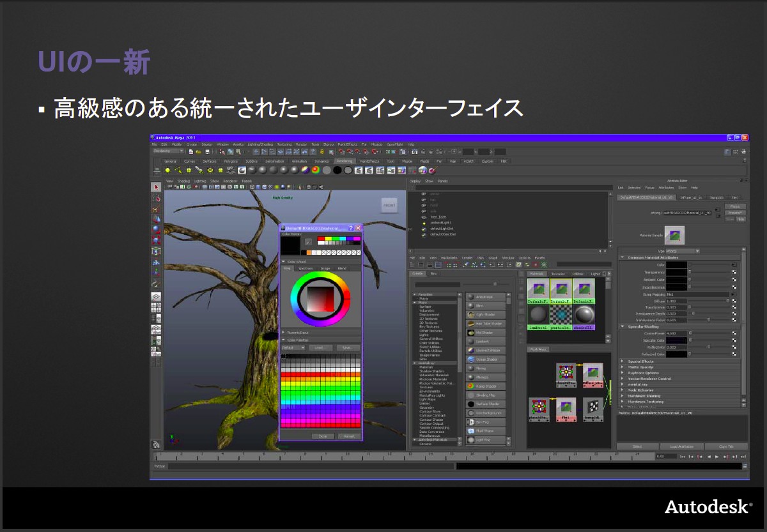The height and width of the screenshot is (532, 767).
Task: Create a Blinn shader from Hypershade list
Action: [486, 306]
